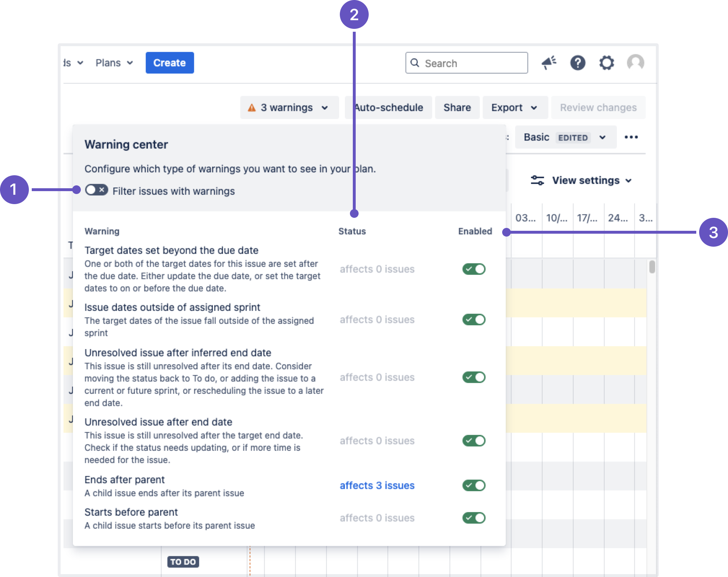Viewport: 728px width, 577px height.
Task: Expand the Export dropdown
Action: coord(514,107)
